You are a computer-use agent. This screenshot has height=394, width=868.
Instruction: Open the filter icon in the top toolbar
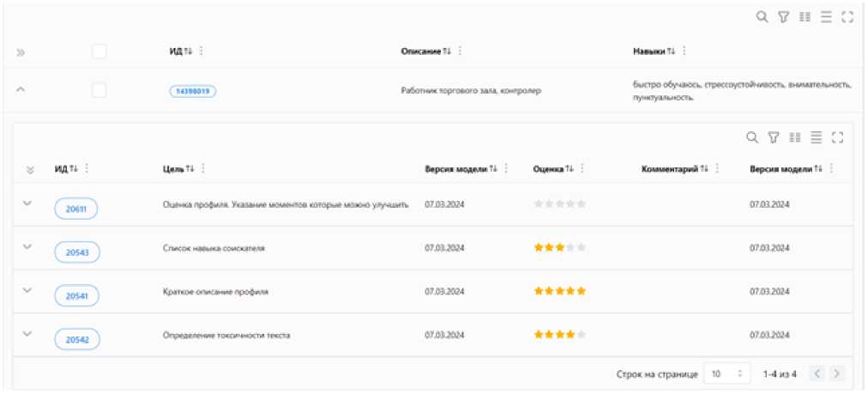tap(782, 16)
